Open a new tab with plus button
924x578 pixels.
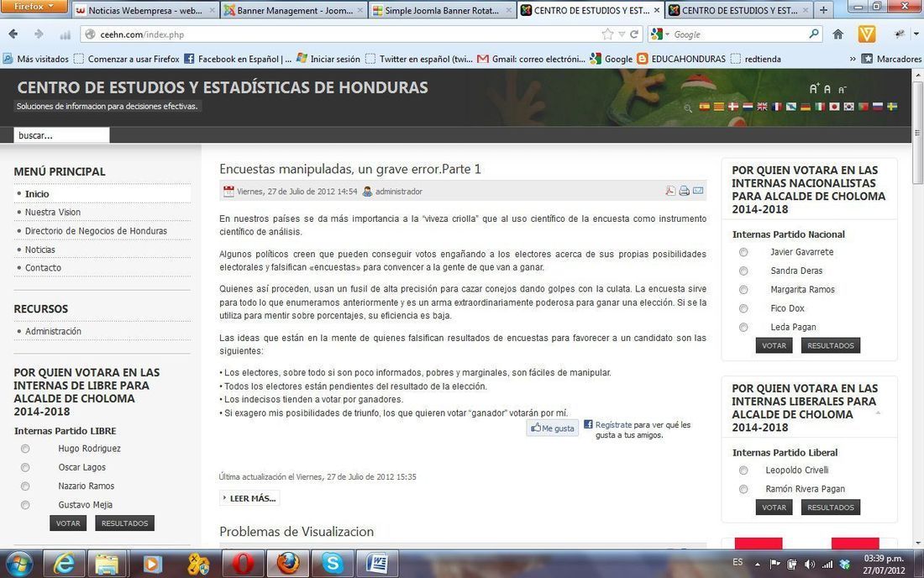click(x=823, y=10)
